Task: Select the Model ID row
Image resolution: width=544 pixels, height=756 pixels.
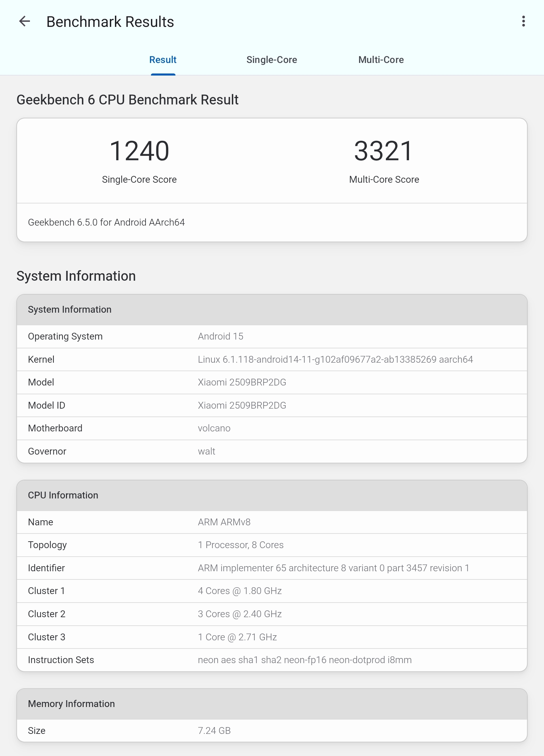Action: pyautogui.click(x=271, y=406)
